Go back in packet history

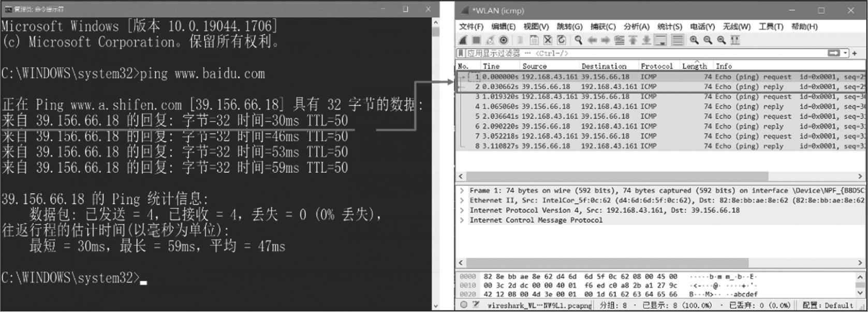pos(592,40)
